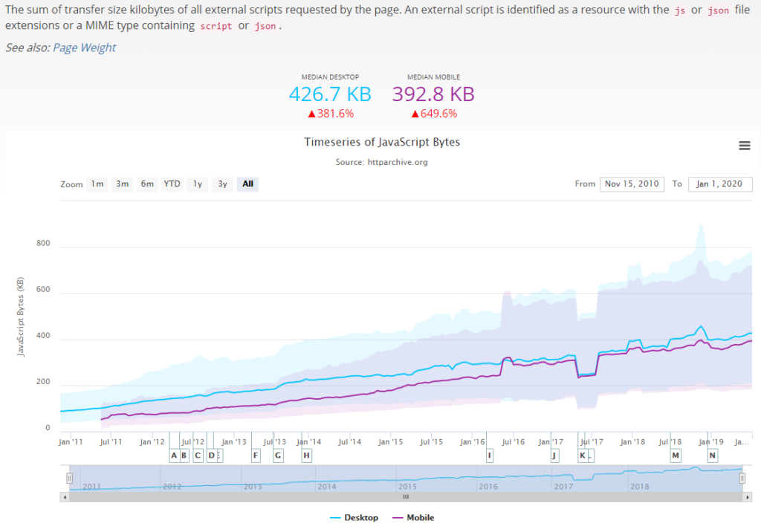
Task: Set zoom range to 3m
Action: 123,184
